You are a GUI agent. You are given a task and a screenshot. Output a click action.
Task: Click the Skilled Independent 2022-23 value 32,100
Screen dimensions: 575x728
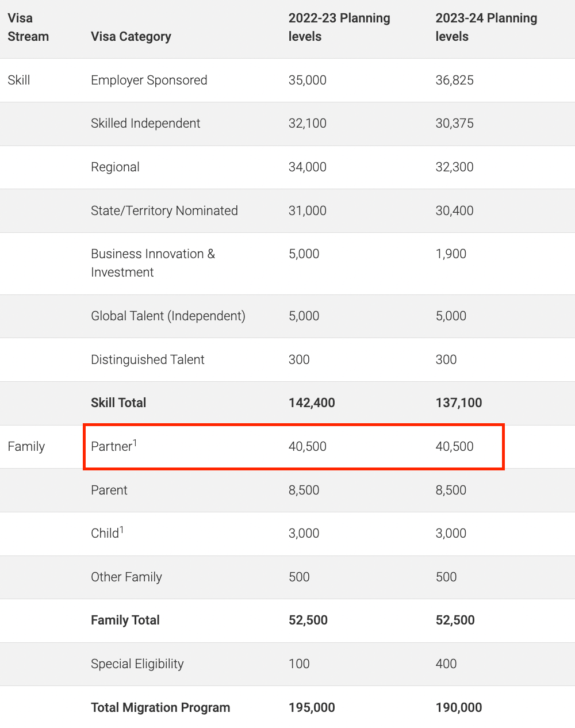308,123
